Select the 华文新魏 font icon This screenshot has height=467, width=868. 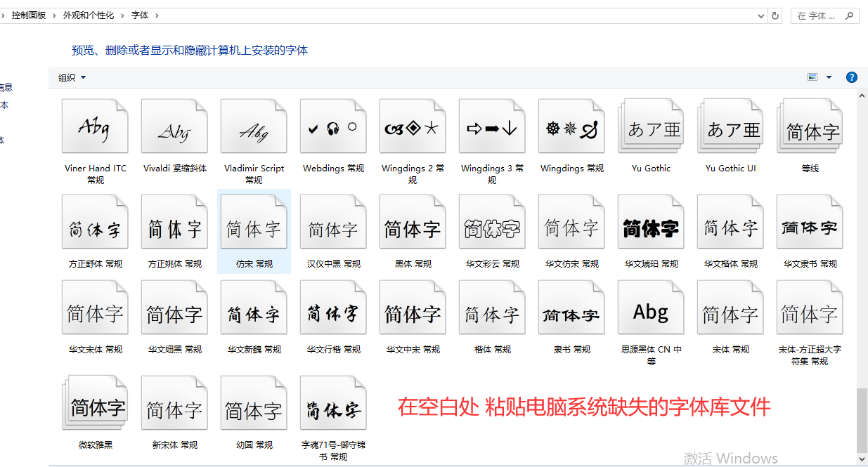pyautogui.click(x=254, y=308)
